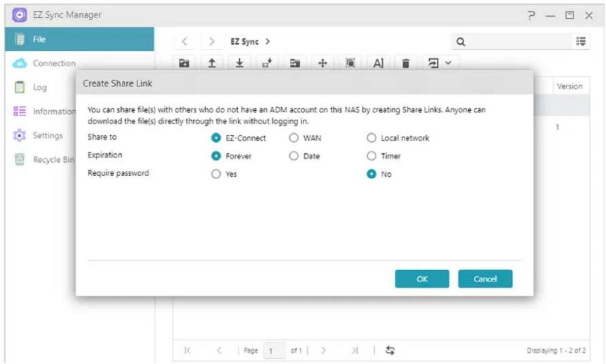Open the Connection section in sidebar

point(54,63)
